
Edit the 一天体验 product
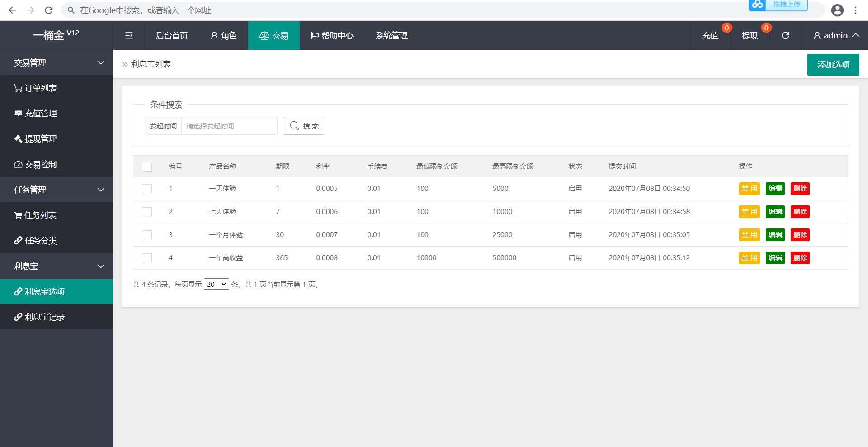click(x=775, y=189)
